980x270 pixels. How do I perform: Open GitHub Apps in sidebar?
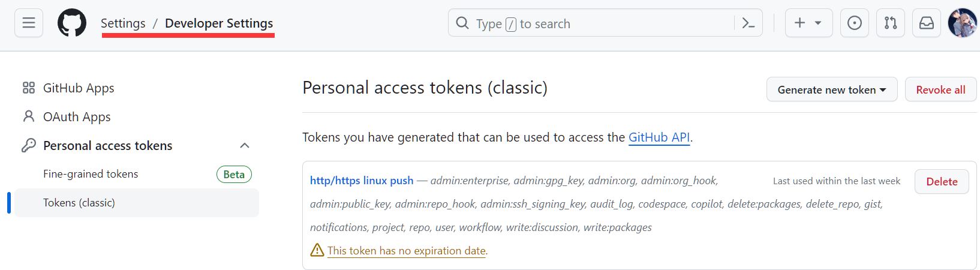pos(79,88)
